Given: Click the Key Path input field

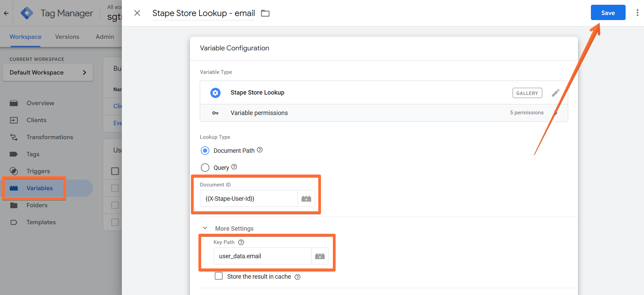Looking at the screenshot, I should 262,256.
